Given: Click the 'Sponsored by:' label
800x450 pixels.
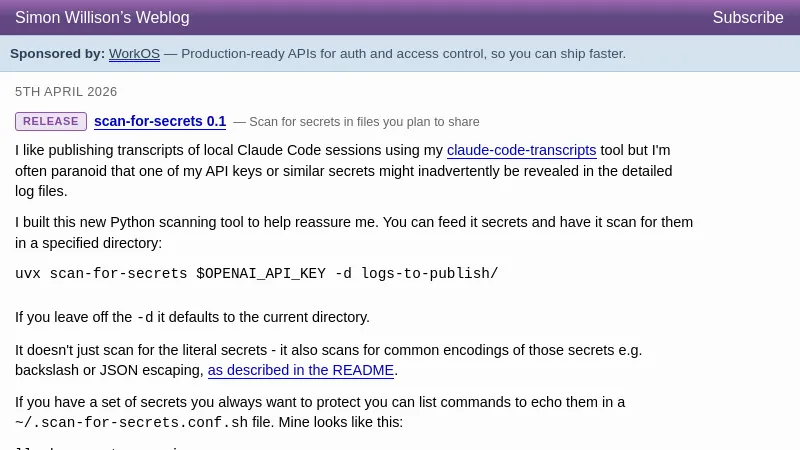Looking at the screenshot, I should (x=57, y=54).
